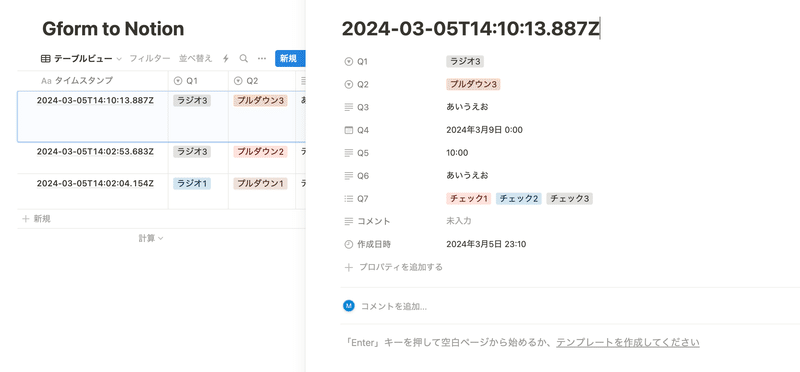Click プロパティを追加する to add property

pyautogui.click(x=401, y=267)
